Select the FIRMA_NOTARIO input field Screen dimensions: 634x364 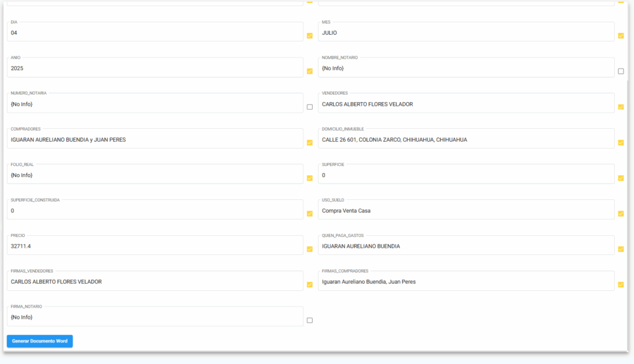[x=155, y=317]
